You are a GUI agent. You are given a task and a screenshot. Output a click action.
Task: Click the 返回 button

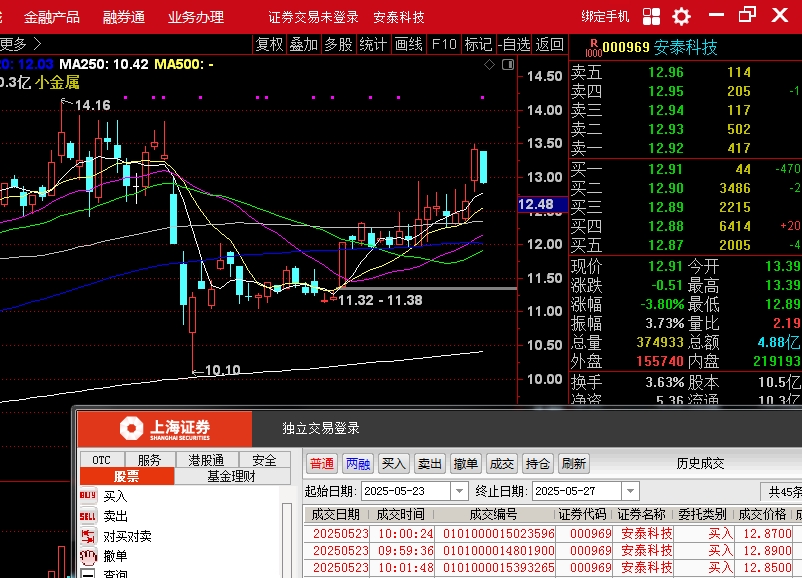pyautogui.click(x=550, y=45)
